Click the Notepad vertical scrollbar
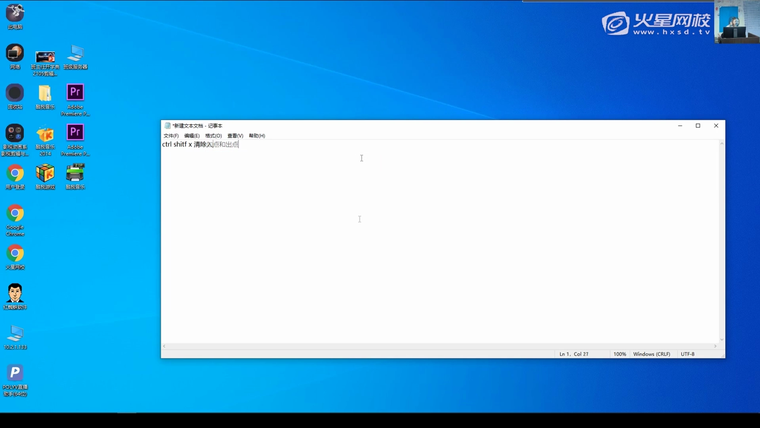This screenshot has height=428, width=760. 721,240
